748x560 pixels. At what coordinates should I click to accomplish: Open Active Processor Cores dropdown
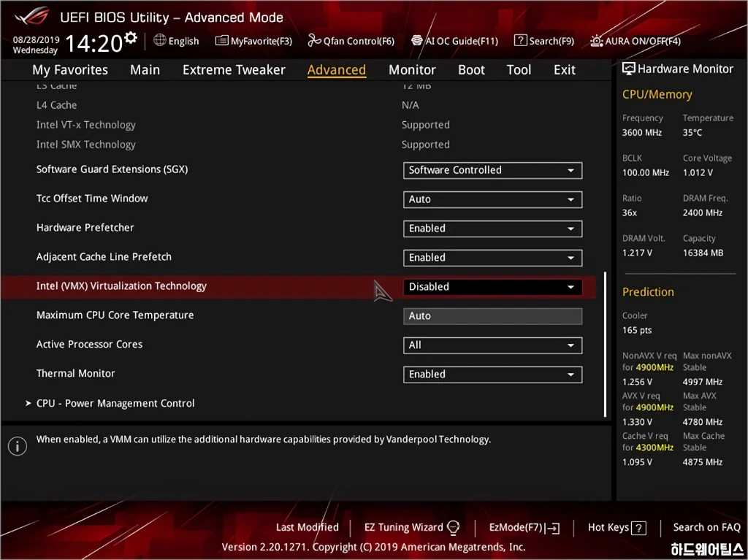(492, 345)
